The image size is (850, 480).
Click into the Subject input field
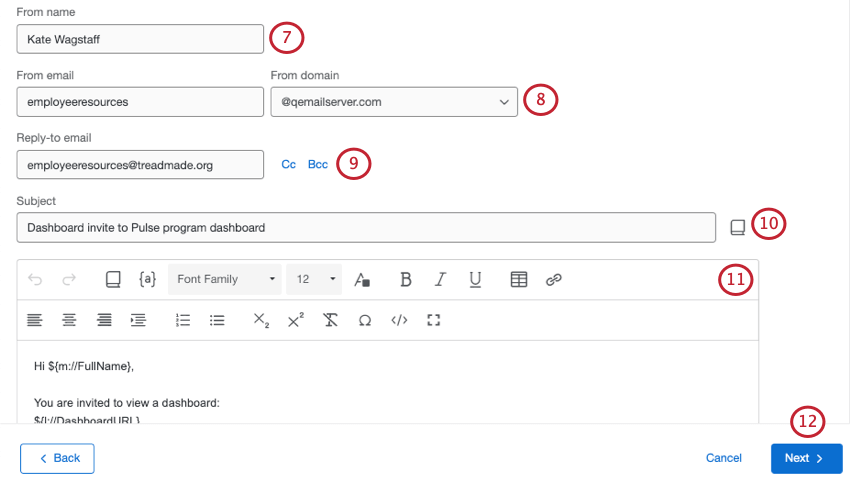(366, 227)
